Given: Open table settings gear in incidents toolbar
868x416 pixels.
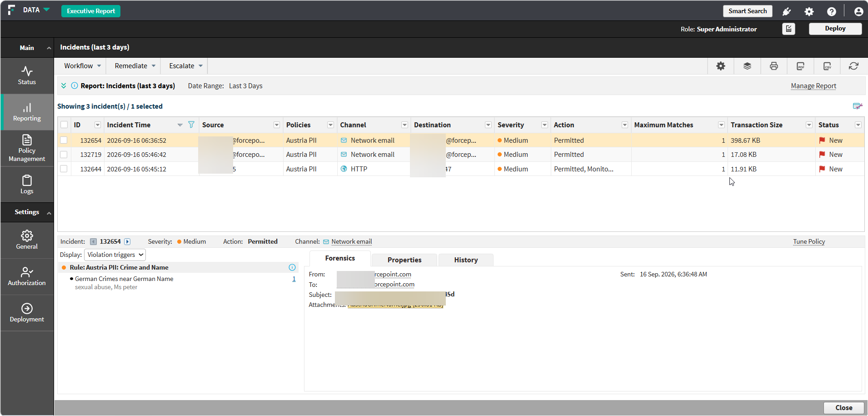Looking at the screenshot, I should point(721,66).
